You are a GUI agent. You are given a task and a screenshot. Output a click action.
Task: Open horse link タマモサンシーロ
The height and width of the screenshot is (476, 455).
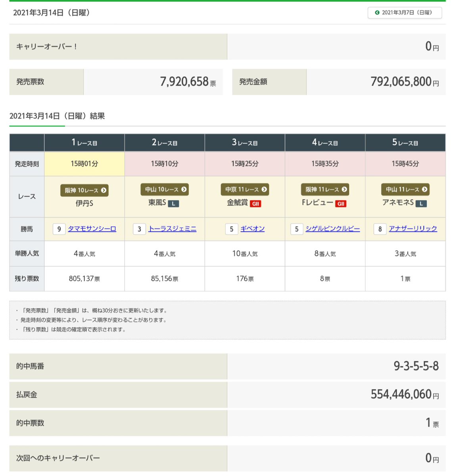(x=92, y=229)
